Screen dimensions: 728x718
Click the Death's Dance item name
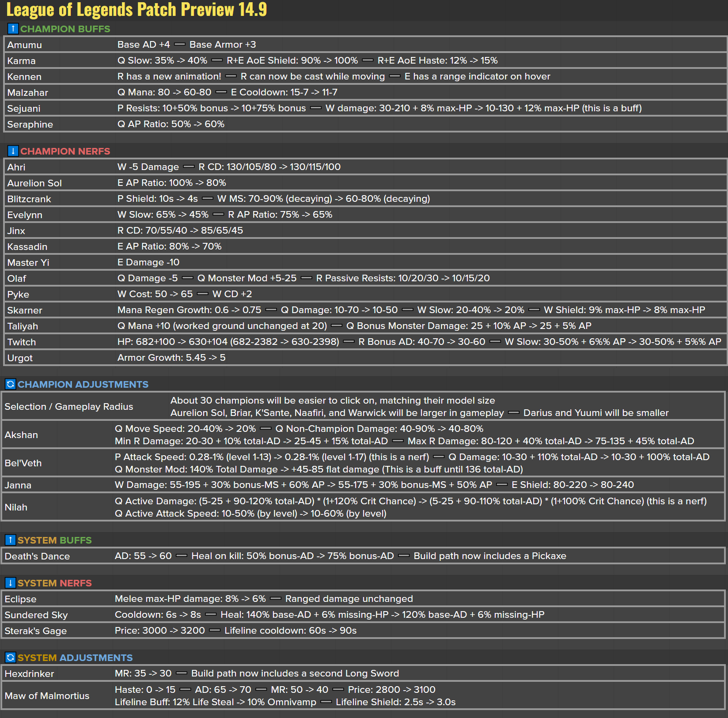pyautogui.click(x=37, y=556)
